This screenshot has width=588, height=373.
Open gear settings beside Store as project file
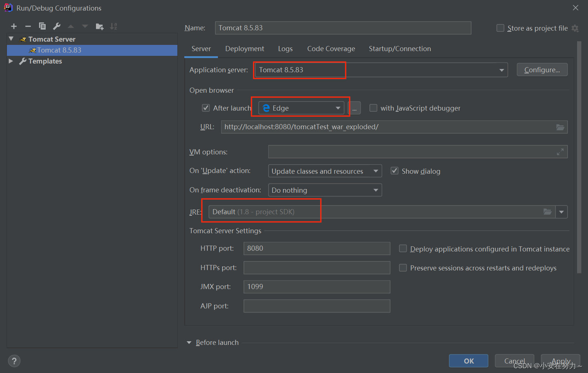(x=575, y=28)
